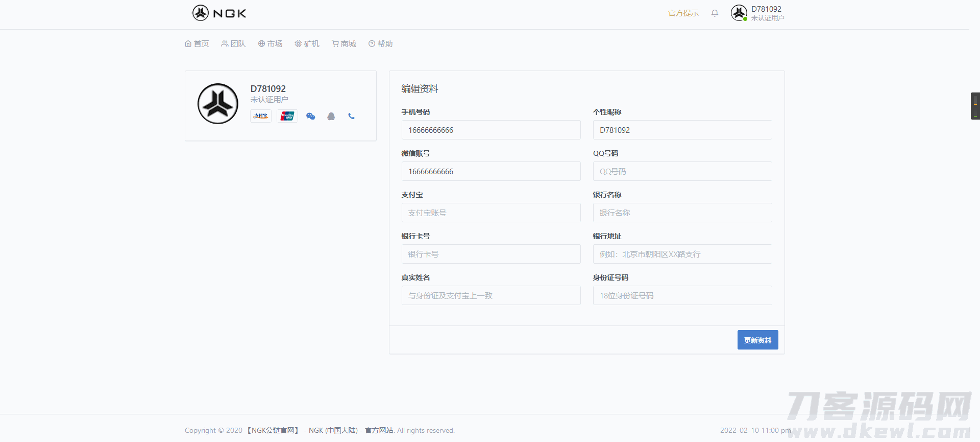Open the 团队 team menu
Viewport: 980px width, 442px height.
233,44
